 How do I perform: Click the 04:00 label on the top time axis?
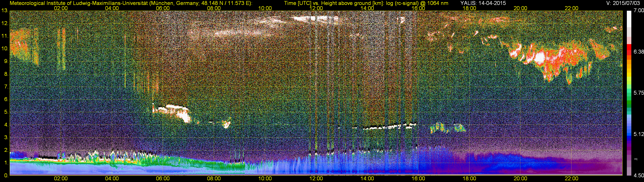point(112,8)
